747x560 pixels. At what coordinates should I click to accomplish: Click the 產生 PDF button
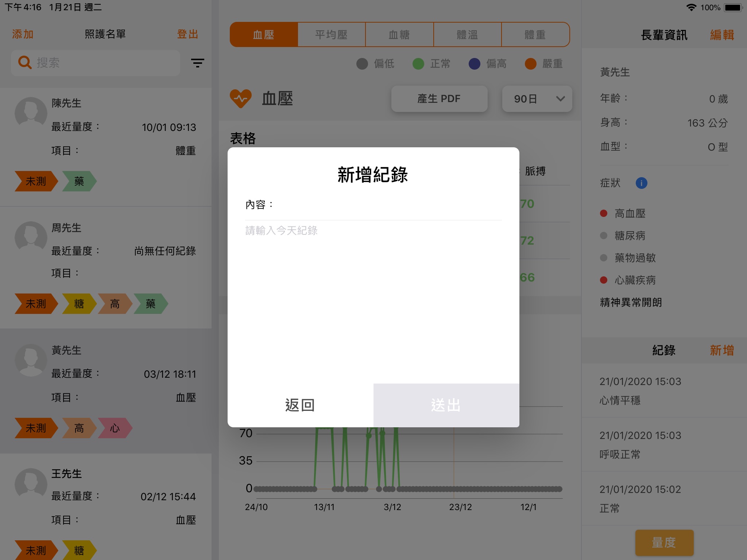pos(439,99)
